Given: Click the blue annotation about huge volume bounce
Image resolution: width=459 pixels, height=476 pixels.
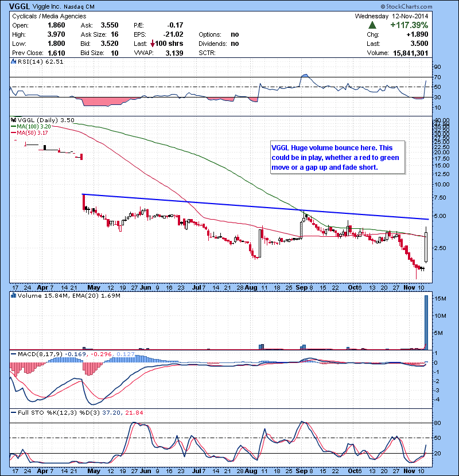Looking at the screenshot, I should click(337, 157).
